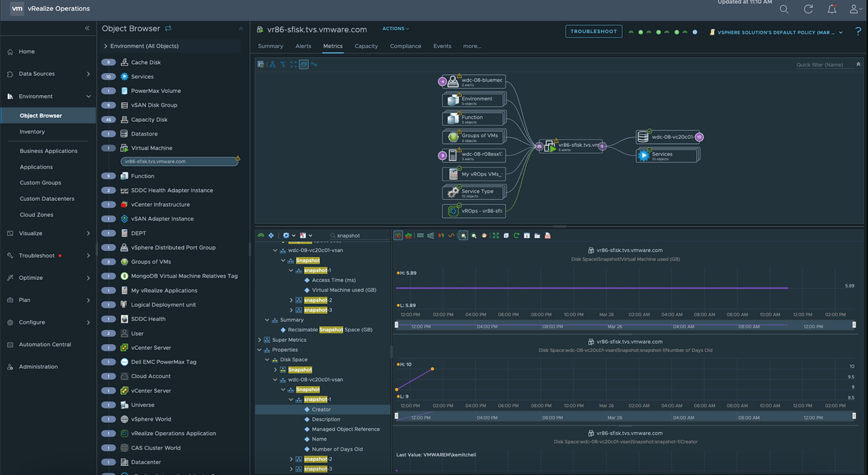Image resolution: width=868 pixels, height=475 pixels.
Task: Open the help question mark icon
Action: point(858,31)
